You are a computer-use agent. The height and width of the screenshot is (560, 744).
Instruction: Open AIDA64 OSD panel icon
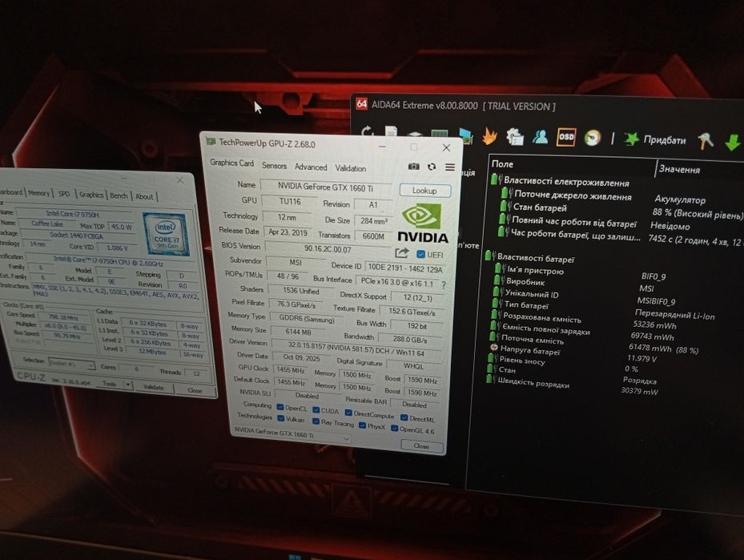pos(566,137)
